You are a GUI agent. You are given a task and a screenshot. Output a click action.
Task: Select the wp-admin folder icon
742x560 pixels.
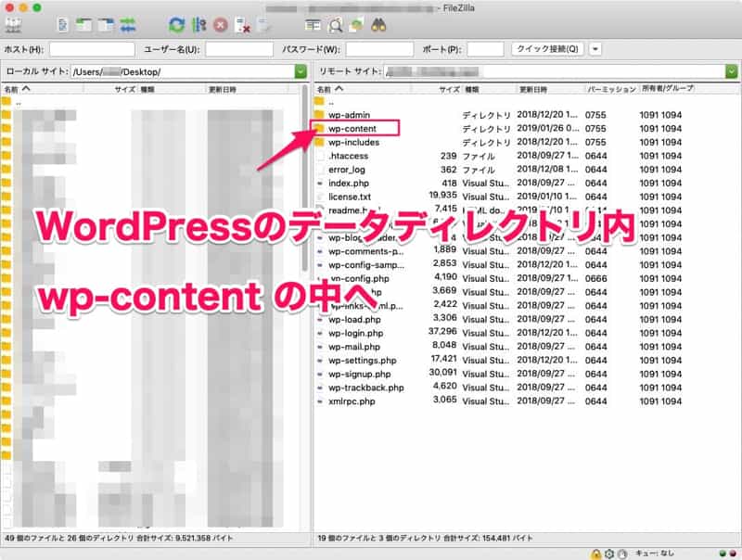319,115
